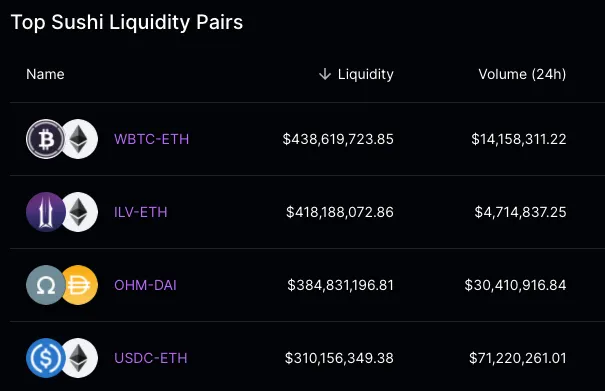The image size is (605, 391).
Task: Click the yellow DAI token icon
Action: tap(81, 285)
